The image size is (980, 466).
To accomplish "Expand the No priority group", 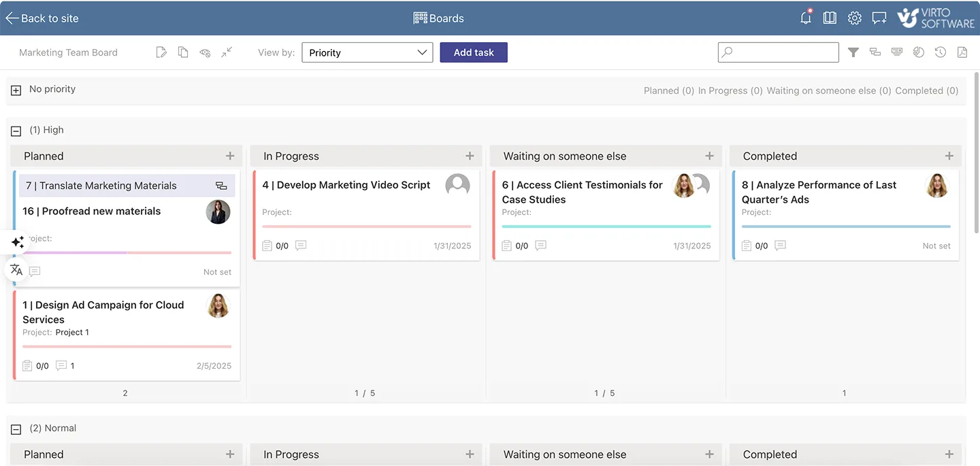I will [x=15, y=89].
